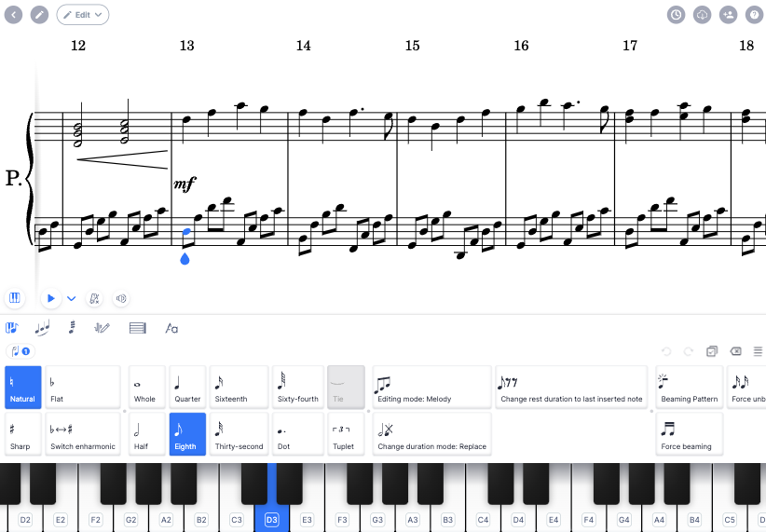
Task: Toggle the metronome icon
Action: click(94, 298)
